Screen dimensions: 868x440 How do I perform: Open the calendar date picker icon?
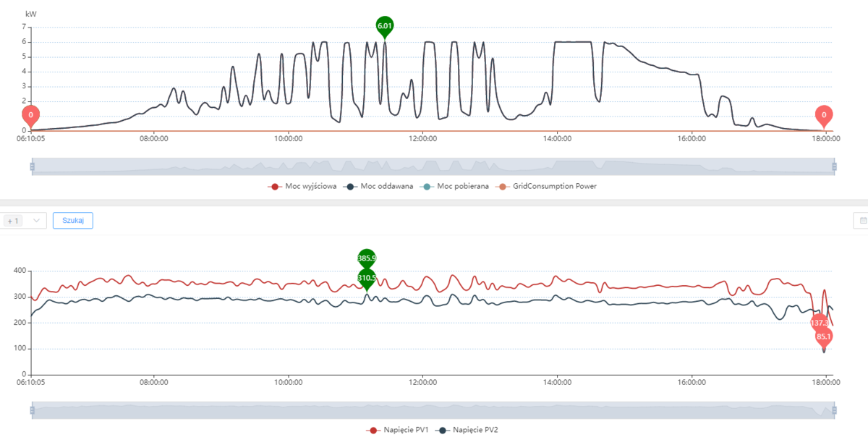coord(862,220)
